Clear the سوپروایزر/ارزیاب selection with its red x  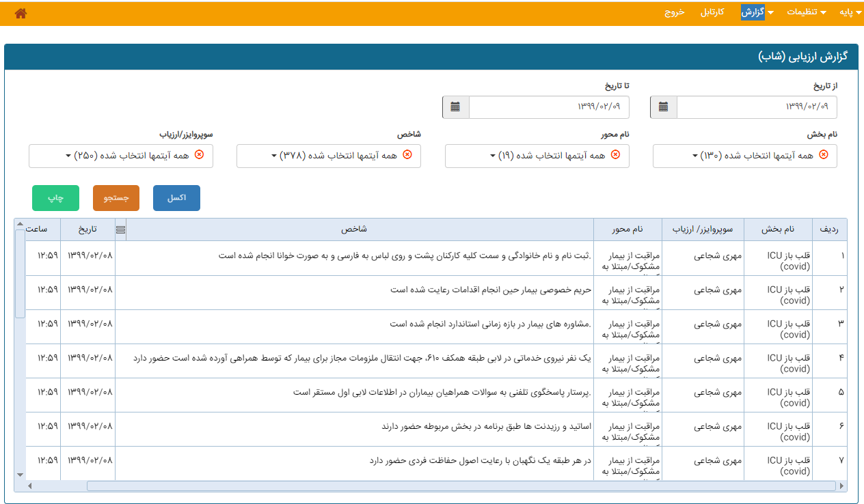(200, 155)
